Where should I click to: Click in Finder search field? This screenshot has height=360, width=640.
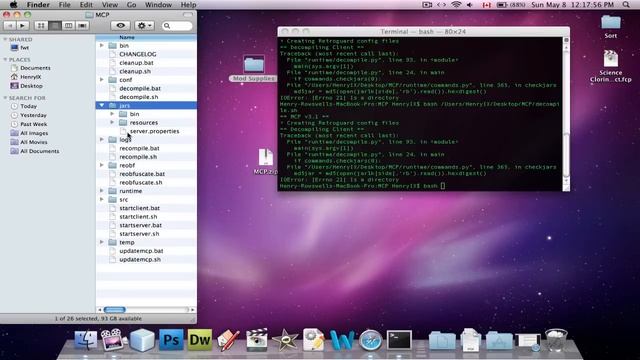(x=177, y=26)
